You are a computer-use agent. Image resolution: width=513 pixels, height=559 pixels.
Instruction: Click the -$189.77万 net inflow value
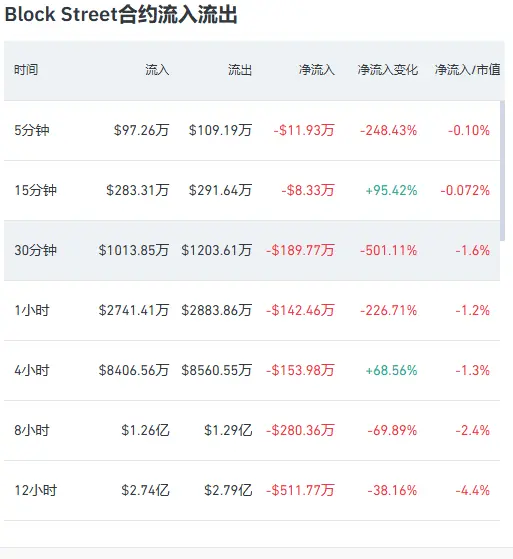(x=300, y=250)
